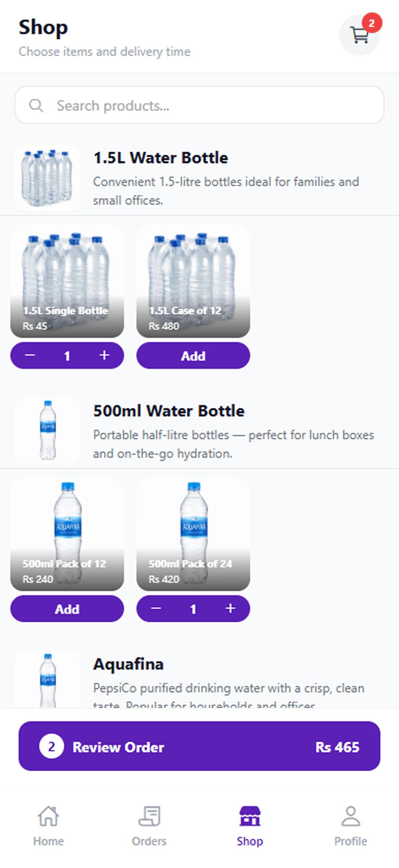Click the search magnifier icon
The width and height of the screenshot is (399, 868).
tap(36, 105)
